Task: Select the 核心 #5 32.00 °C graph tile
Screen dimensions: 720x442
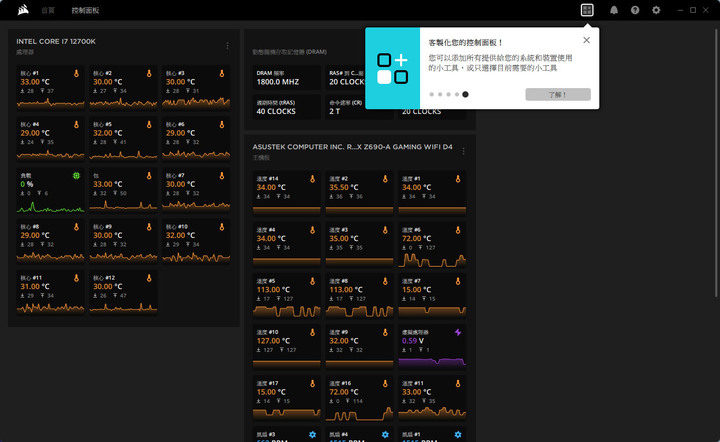Action: (123, 139)
